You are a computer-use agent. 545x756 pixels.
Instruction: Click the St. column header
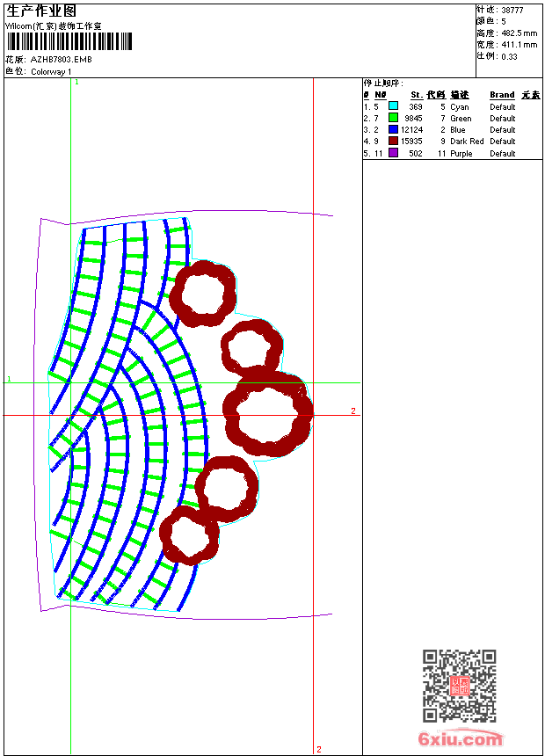pos(417,95)
